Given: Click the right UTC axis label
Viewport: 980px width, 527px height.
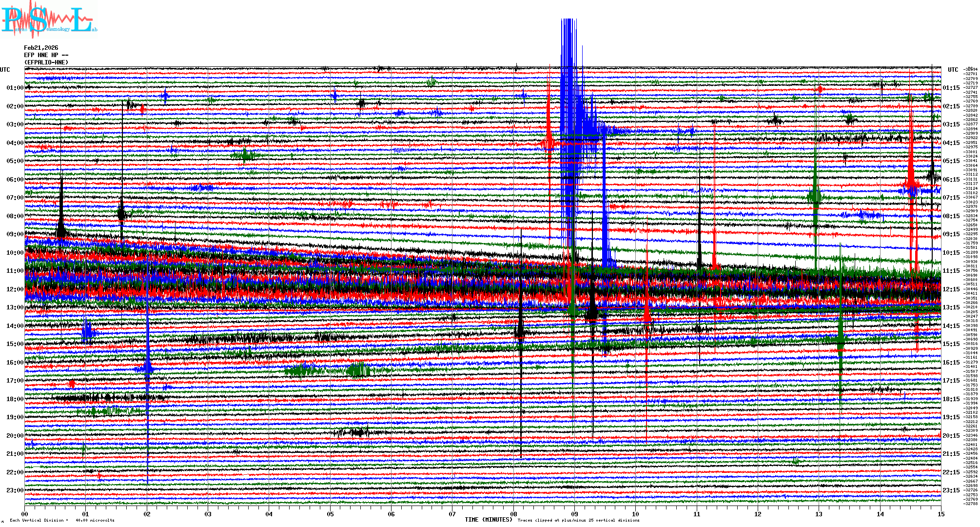Looking at the screenshot, I should point(953,70).
